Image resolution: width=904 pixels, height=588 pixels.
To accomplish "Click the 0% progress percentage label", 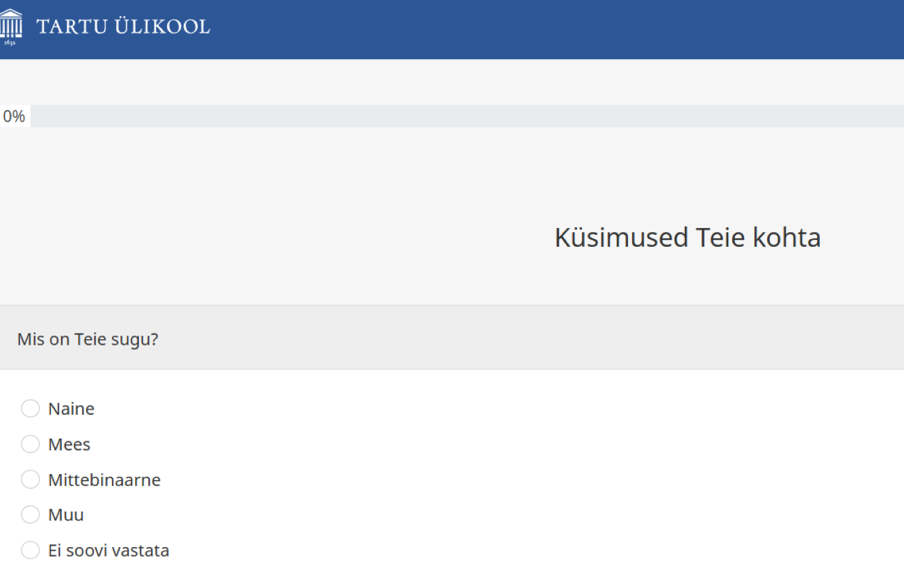I will [14, 117].
